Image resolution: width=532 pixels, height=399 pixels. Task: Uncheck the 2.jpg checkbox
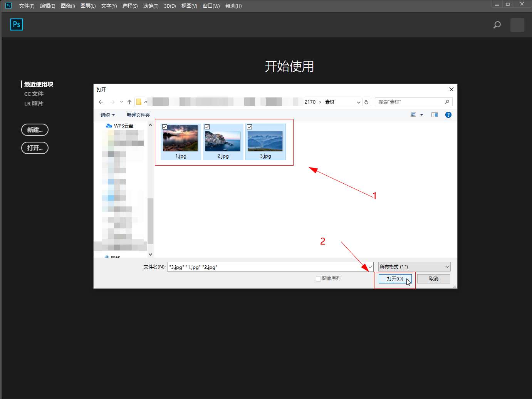[207, 127]
